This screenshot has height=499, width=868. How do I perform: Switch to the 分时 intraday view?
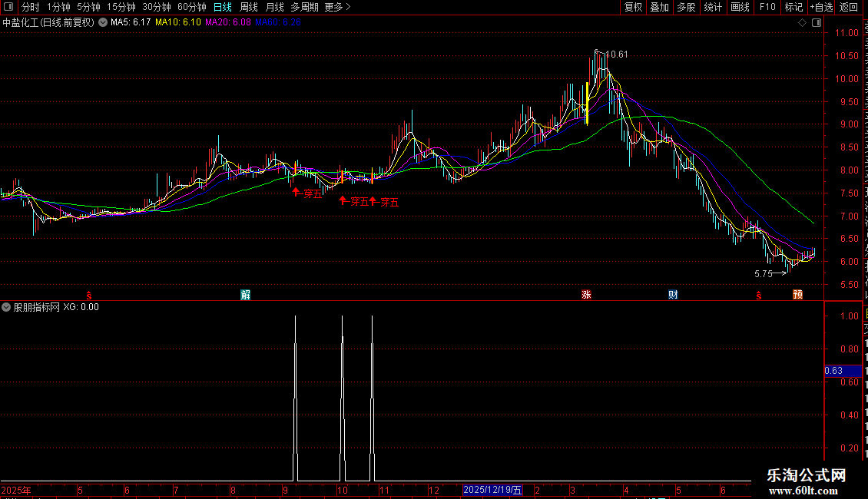[31, 7]
